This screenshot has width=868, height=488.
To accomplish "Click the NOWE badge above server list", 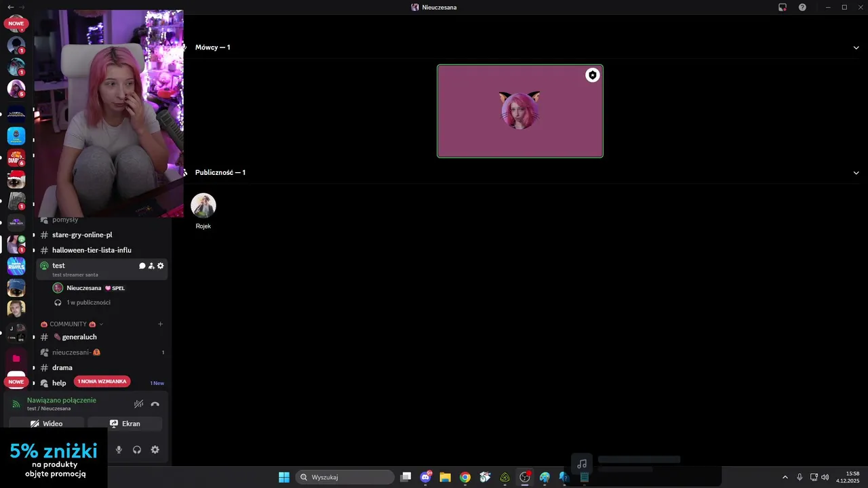I will coord(16,23).
